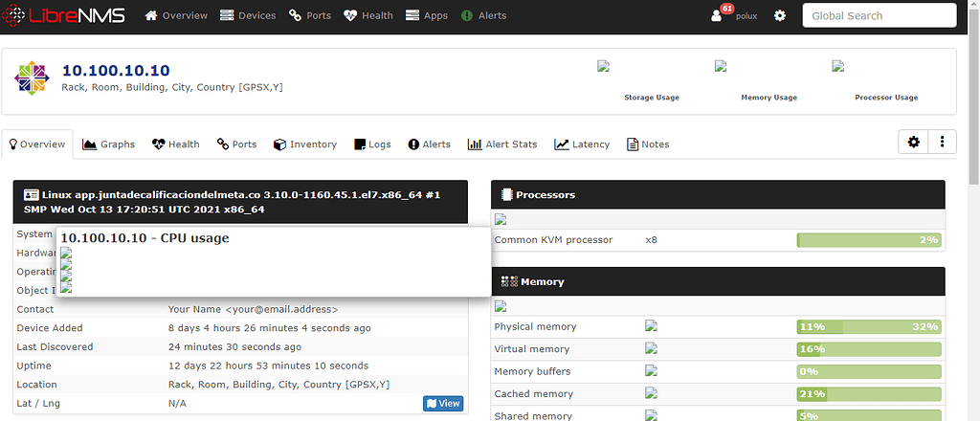Click the CentOS device logo
Viewport: 980px width, 421px height.
pyautogui.click(x=32, y=78)
